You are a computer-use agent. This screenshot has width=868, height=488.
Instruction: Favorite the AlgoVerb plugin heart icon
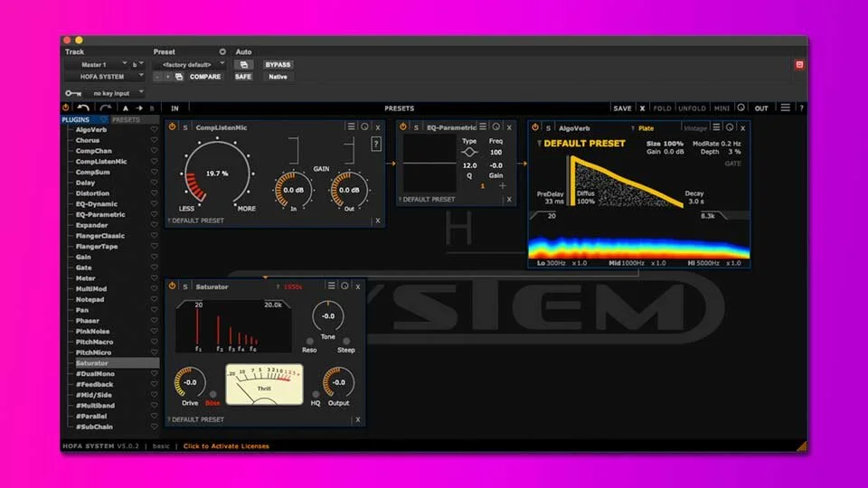(154, 129)
